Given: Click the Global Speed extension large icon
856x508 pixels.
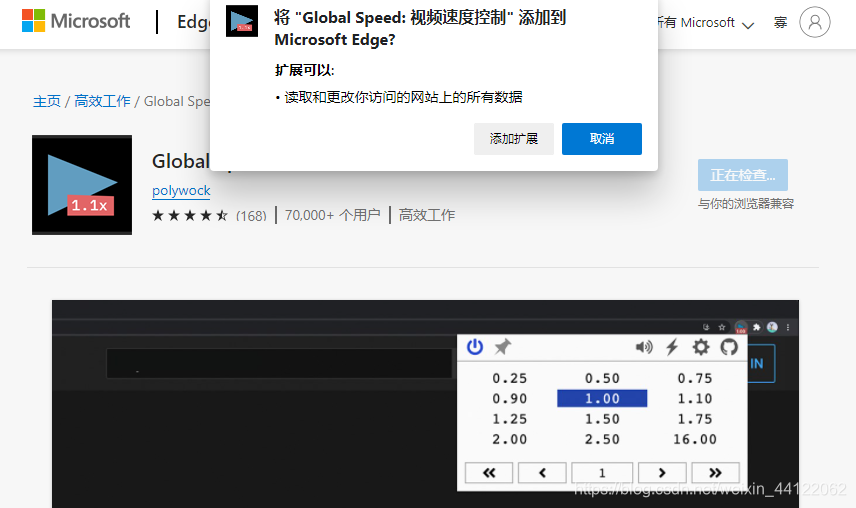Looking at the screenshot, I should pyautogui.click(x=82, y=185).
